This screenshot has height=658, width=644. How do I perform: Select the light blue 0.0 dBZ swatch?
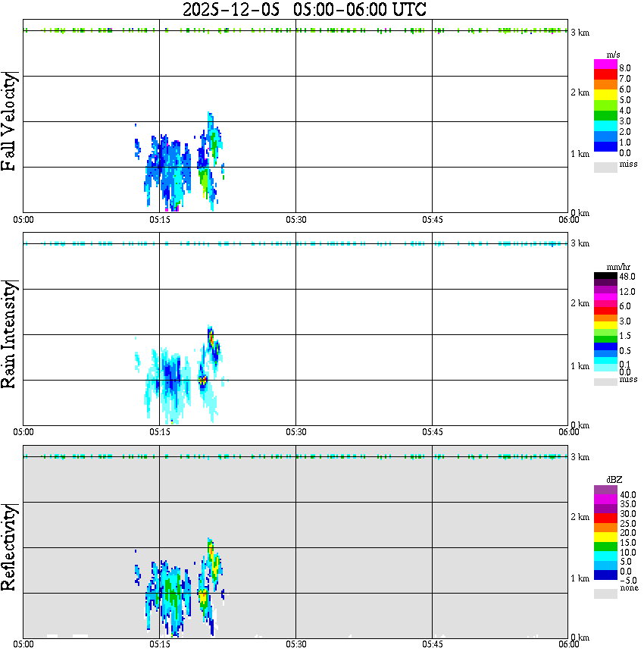pos(605,566)
